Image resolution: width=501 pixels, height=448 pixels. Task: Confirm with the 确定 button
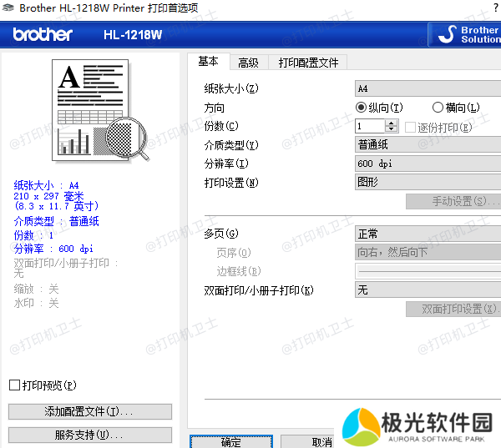pos(231,441)
